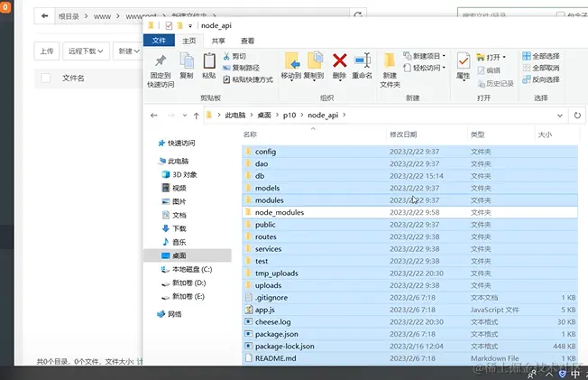The height and width of the screenshot is (380, 588).
Task: Select README.md file row
Action: click(x=409, y=358)
